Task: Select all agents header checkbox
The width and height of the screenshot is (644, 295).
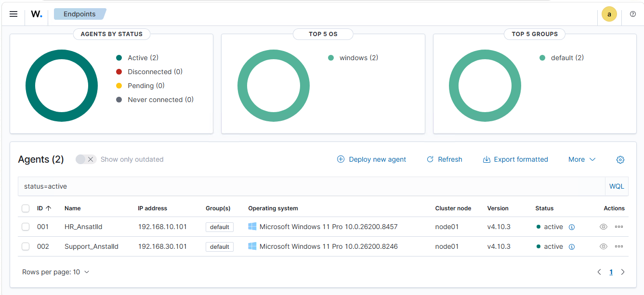Action: pos(26,208)
